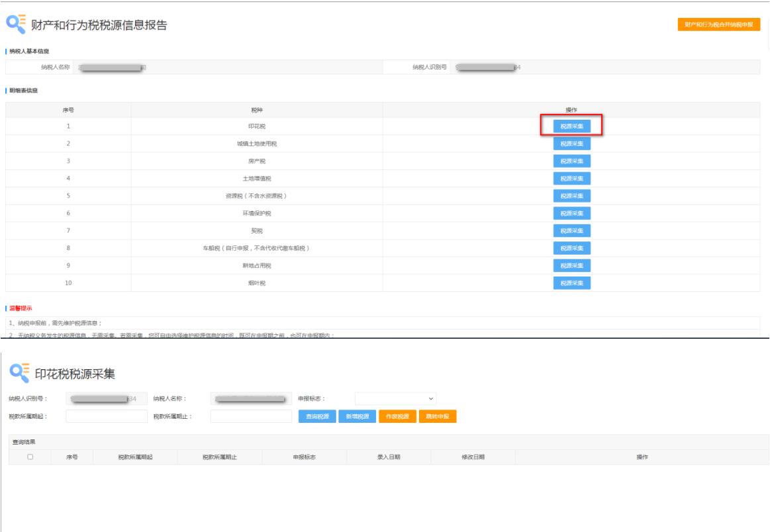Click 税源采集 for 环境保护税
The height and width of the screenshot is (532, 770).
pyautogui.click(x=571, y=213)
